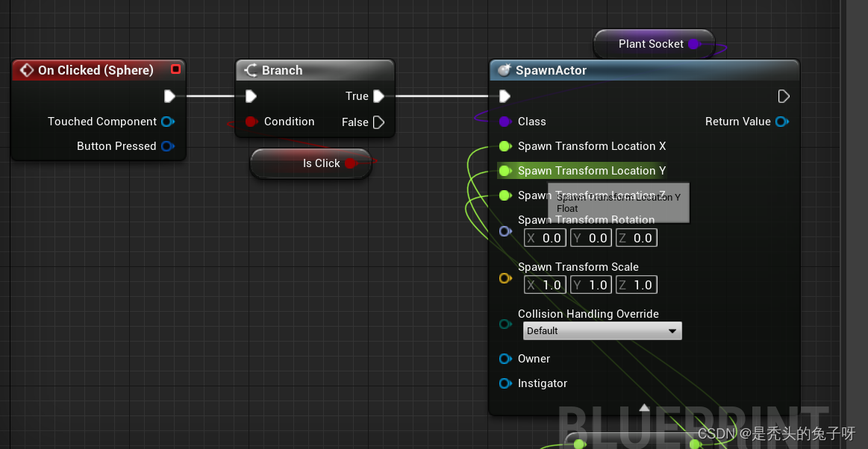Click the Touched Component label
868x449 pixels.
[x=102, y=122]
